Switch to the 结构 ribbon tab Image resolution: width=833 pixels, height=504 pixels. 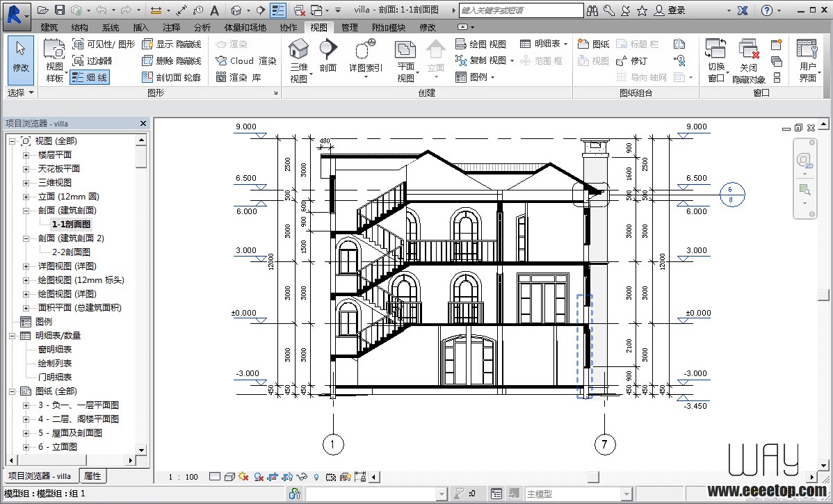[x=80, y=27]
